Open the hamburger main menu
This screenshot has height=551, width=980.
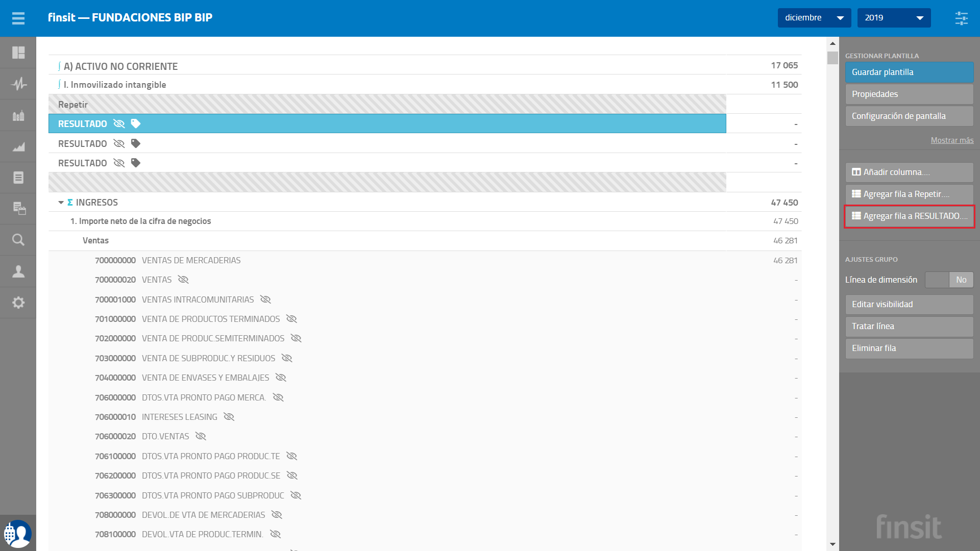point(18,18)
